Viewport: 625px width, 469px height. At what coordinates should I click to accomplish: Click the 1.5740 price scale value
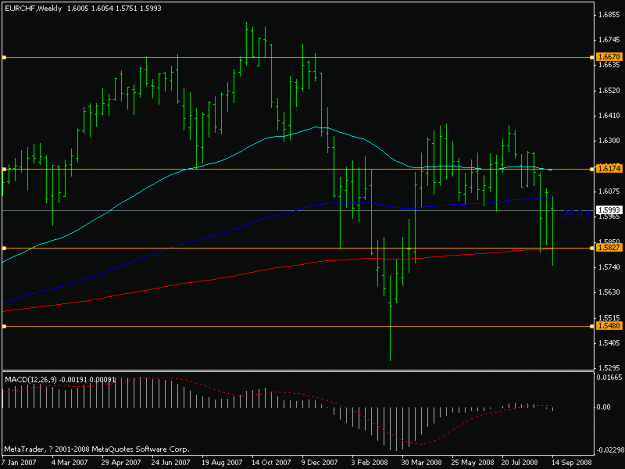click(x=609, y=267)
